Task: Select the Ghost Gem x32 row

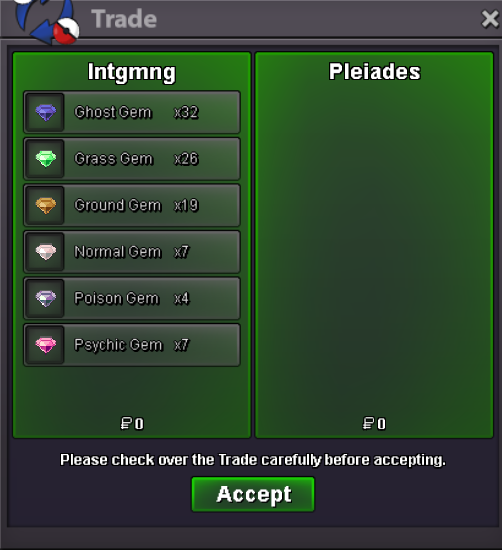Action: [132, 112]
